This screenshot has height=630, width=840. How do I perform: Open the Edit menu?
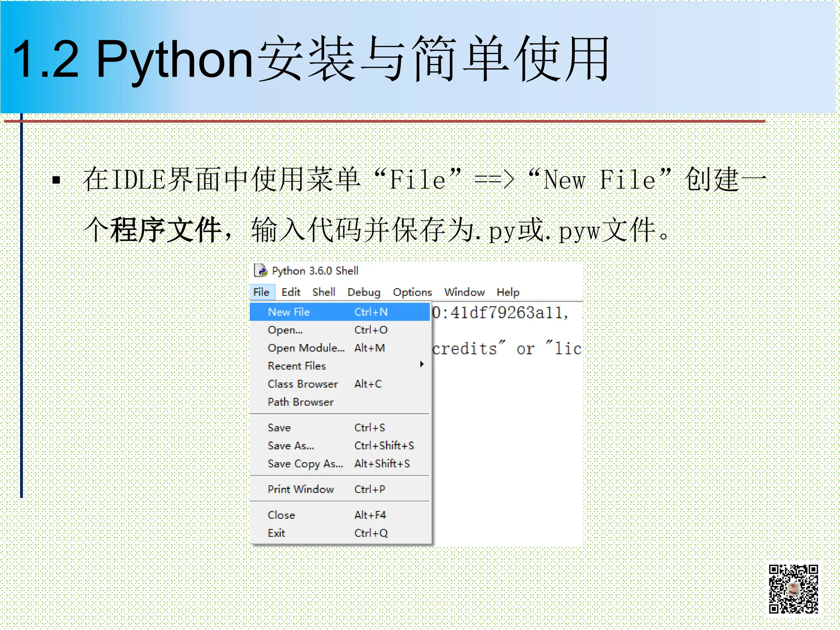click(291, 292)
